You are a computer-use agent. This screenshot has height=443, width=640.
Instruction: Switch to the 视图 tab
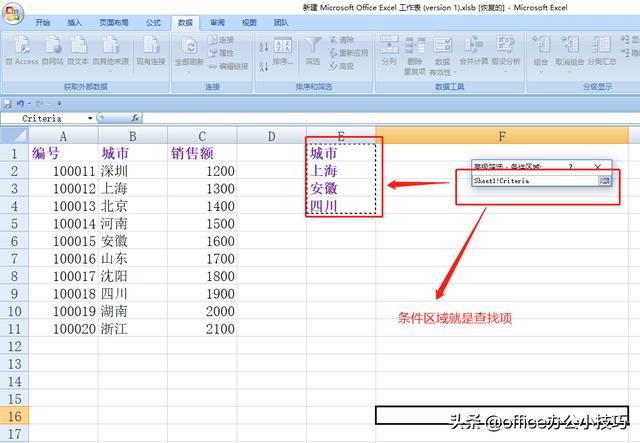pos(249,23)
